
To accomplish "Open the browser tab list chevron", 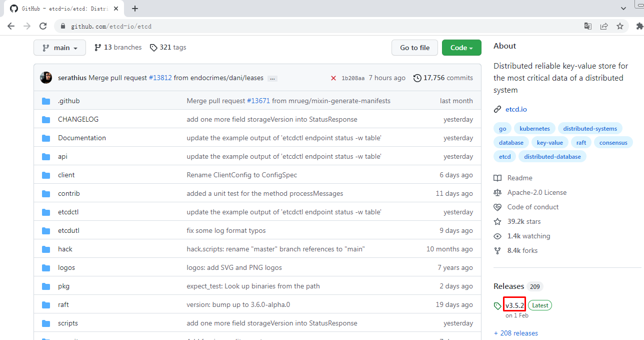I will (623, 9).
